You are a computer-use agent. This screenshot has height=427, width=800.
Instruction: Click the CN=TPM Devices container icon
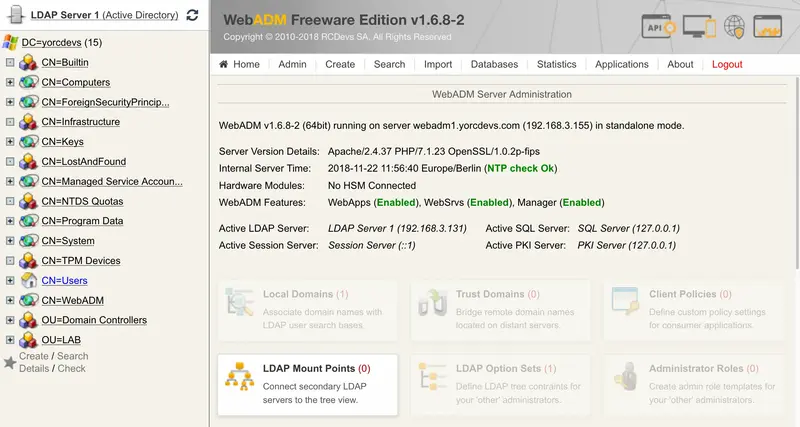(x=28, y=261)
